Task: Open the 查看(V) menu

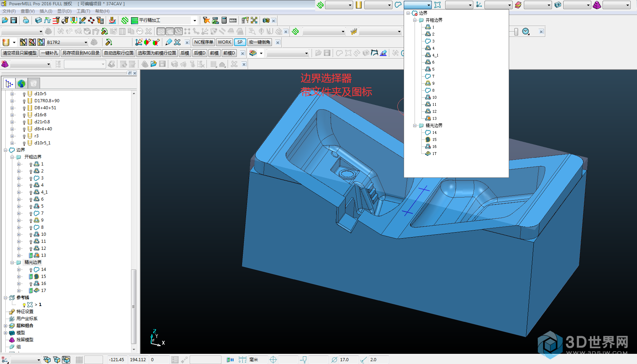Action: (27, 11)
